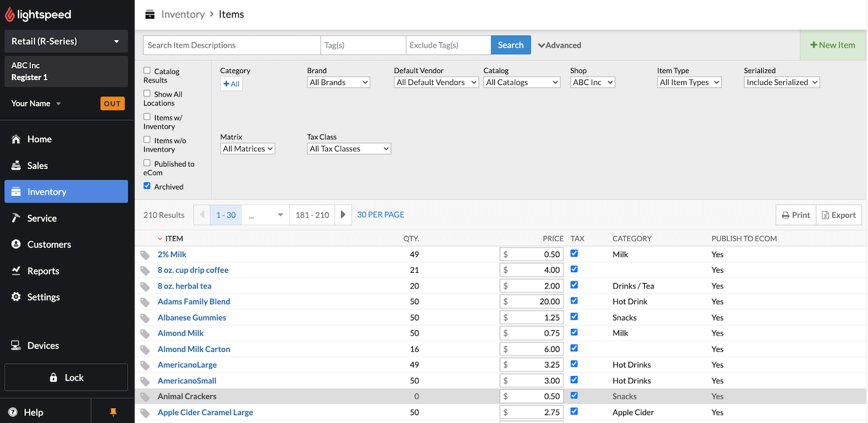Open the All Item Types dropdown

[689, 82]
